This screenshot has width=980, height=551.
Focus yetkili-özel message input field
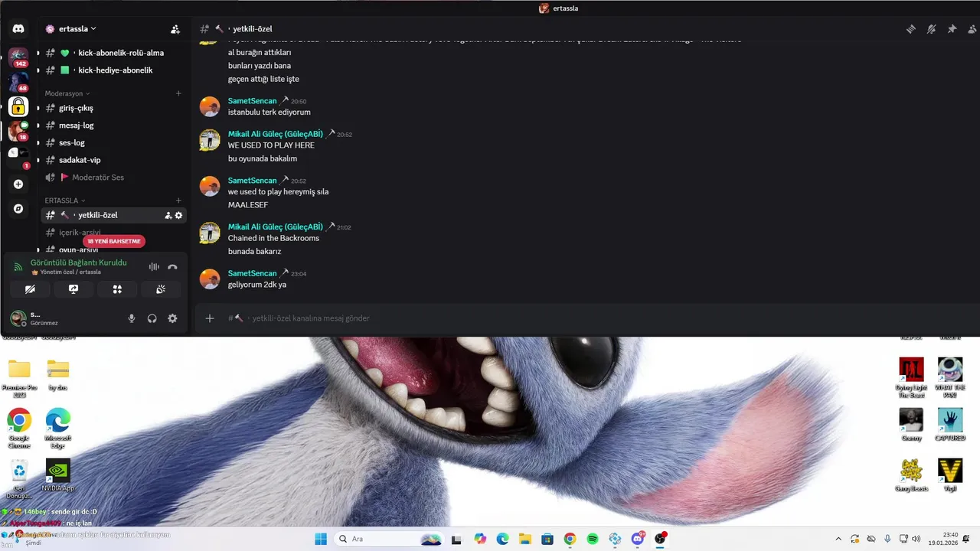[x=586, y=318]
